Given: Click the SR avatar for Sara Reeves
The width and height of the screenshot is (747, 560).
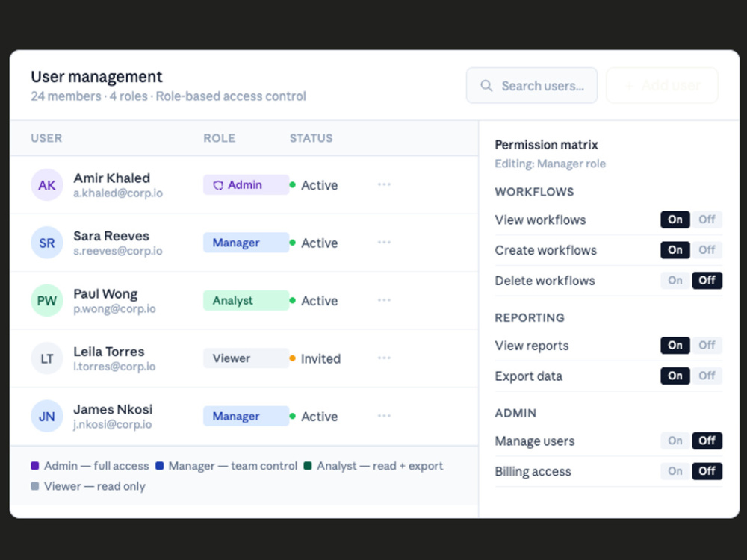Looking at the screenshot, I should [x=46, y=243].
